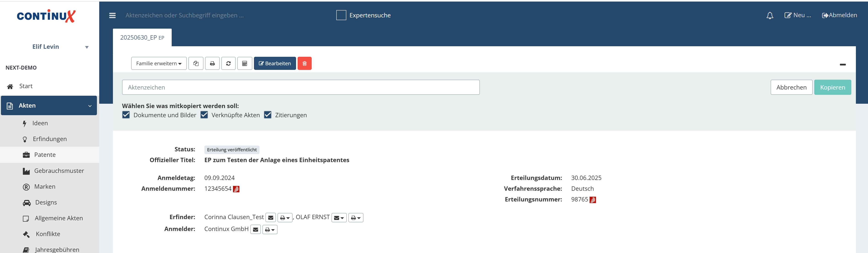Click the print icon in toolbar

(x=212, y=63)
